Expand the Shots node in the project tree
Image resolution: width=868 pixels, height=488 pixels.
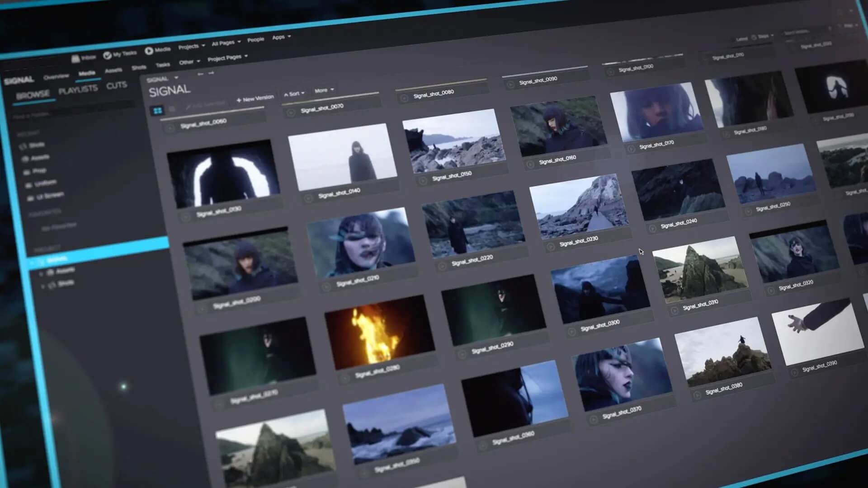tap(43, 286)
